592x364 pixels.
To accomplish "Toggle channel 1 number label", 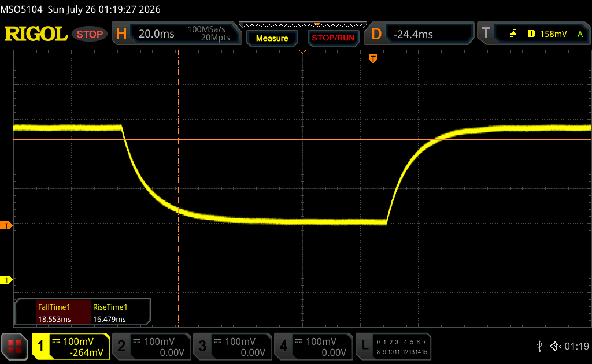I will pyautogui.click(x=40, y=346).
